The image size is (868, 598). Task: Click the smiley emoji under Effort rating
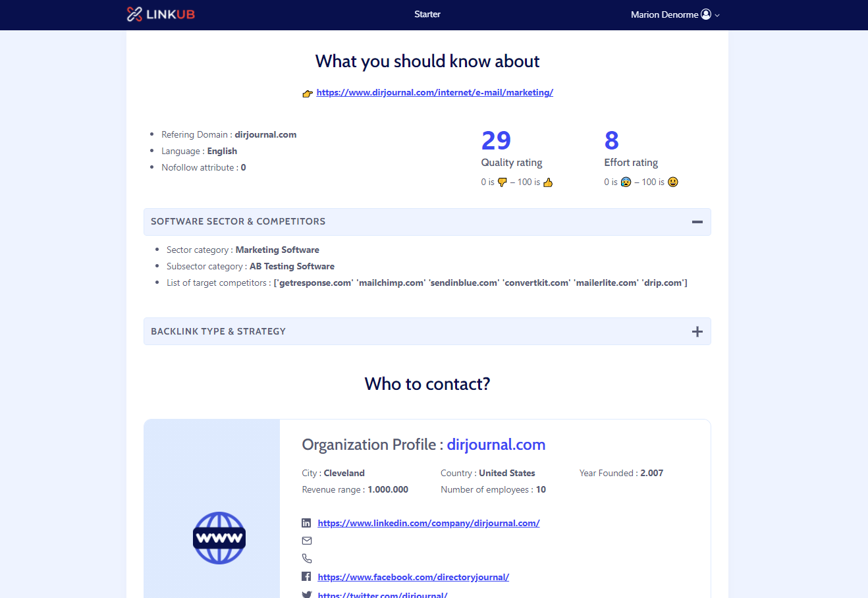pos(673,182)
